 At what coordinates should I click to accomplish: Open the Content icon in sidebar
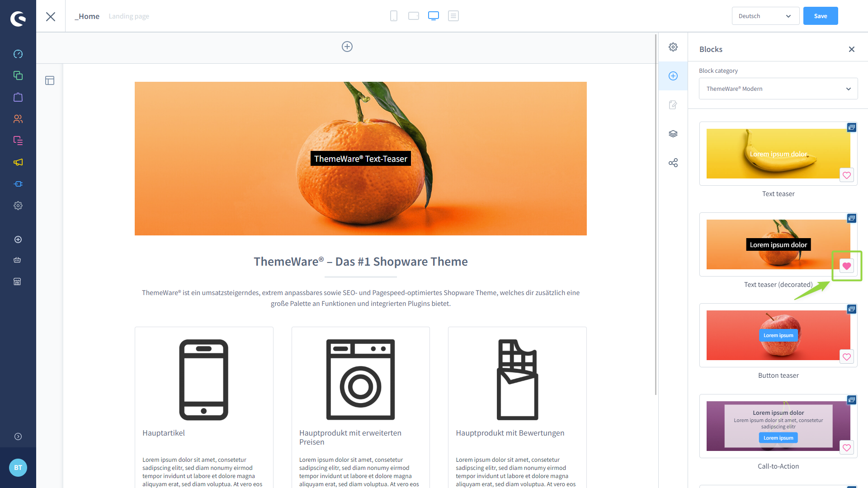18,141
